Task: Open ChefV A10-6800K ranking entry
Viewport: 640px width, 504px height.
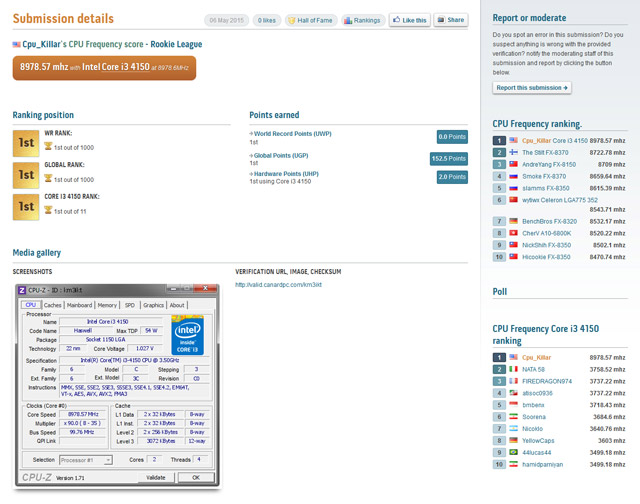Action: 547,233
